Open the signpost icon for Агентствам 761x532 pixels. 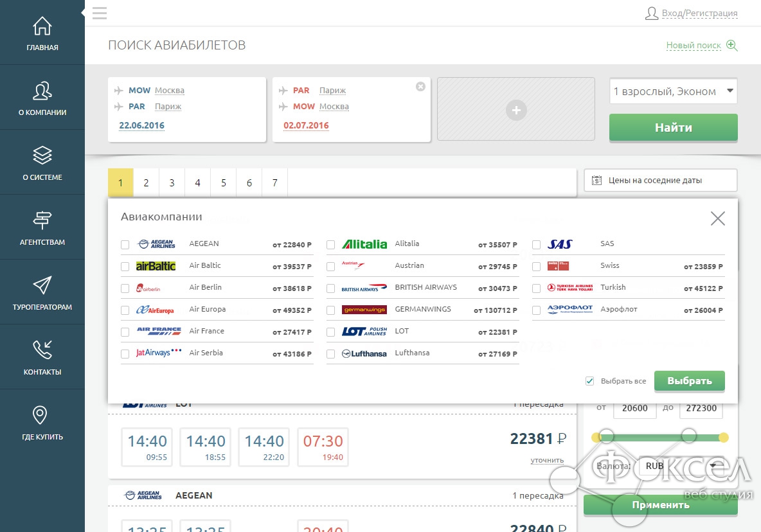42,220
